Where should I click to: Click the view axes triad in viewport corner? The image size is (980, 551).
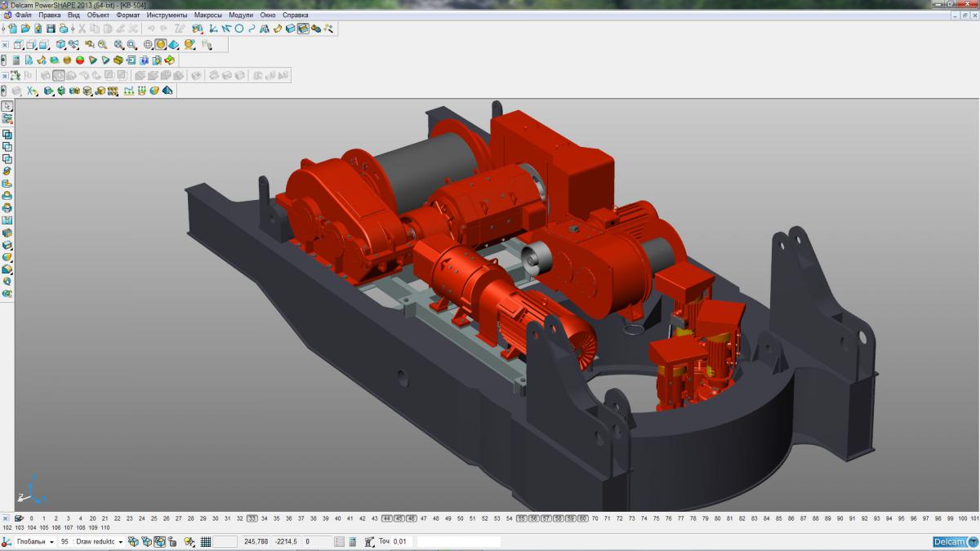point(30,491)
